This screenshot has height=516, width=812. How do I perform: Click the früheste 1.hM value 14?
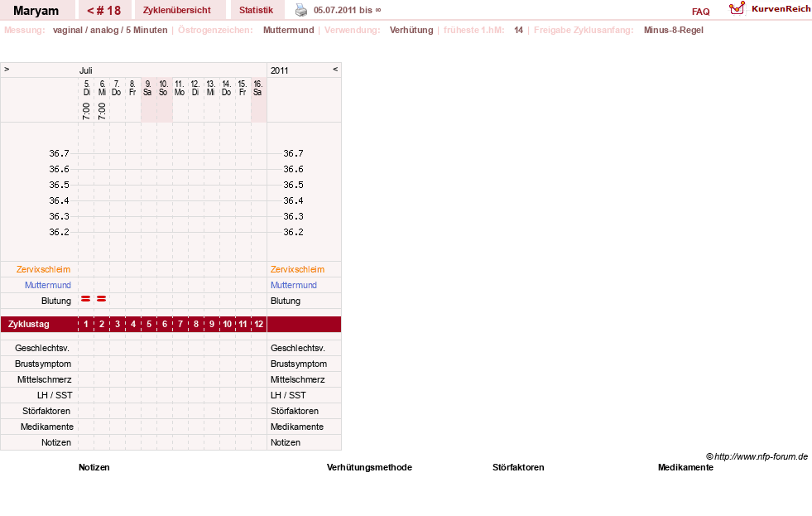518,30
